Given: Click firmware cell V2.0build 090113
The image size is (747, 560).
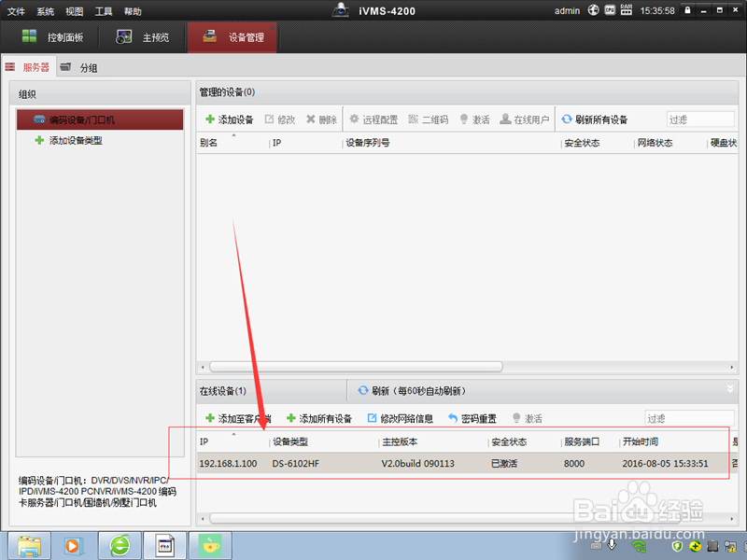Looking at the screenshot, I should click(x=417, y=463).
